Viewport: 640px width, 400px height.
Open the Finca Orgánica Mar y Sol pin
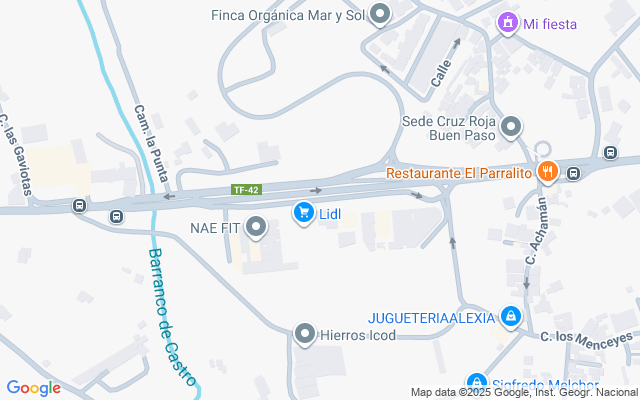pyautogui.click(x=380, y=15)
